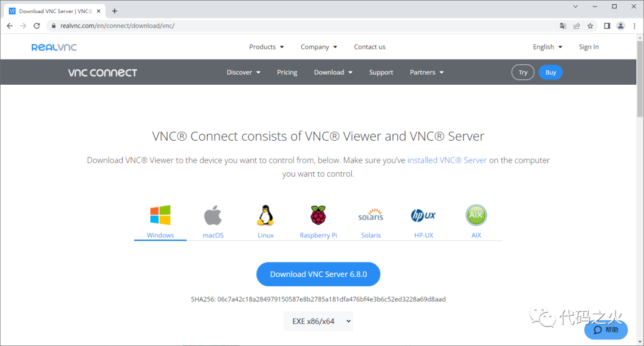
Task: Click the Try button
Action: coord(523,72)
